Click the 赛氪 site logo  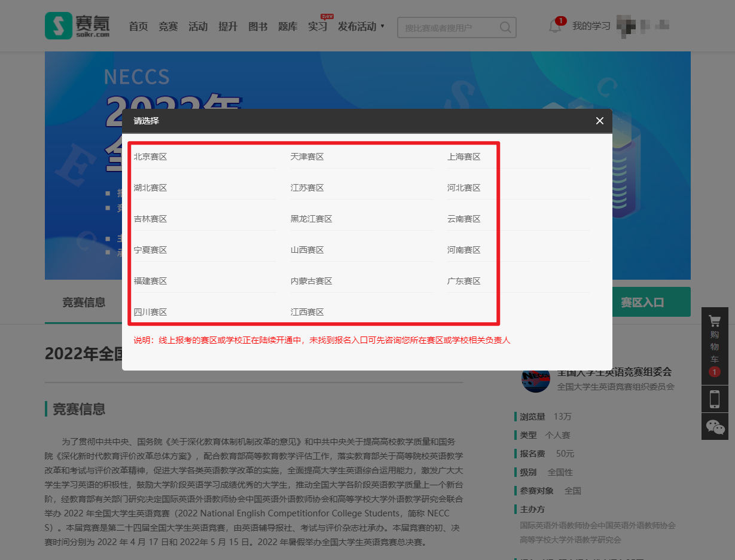click(x=77, y=26)
